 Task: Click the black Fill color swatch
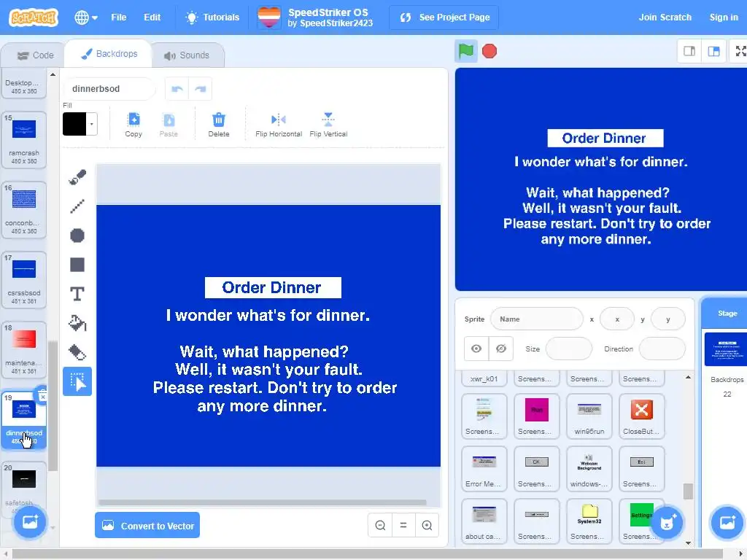(75, 124)
